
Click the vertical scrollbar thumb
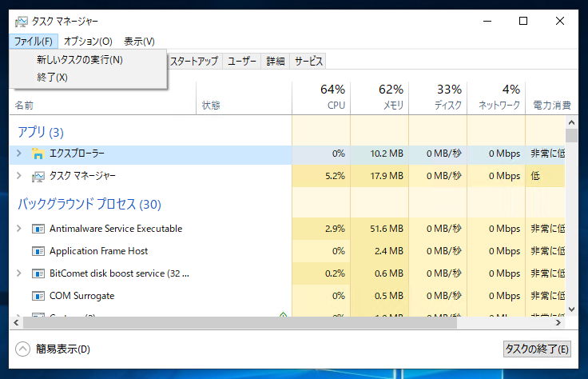571,135
